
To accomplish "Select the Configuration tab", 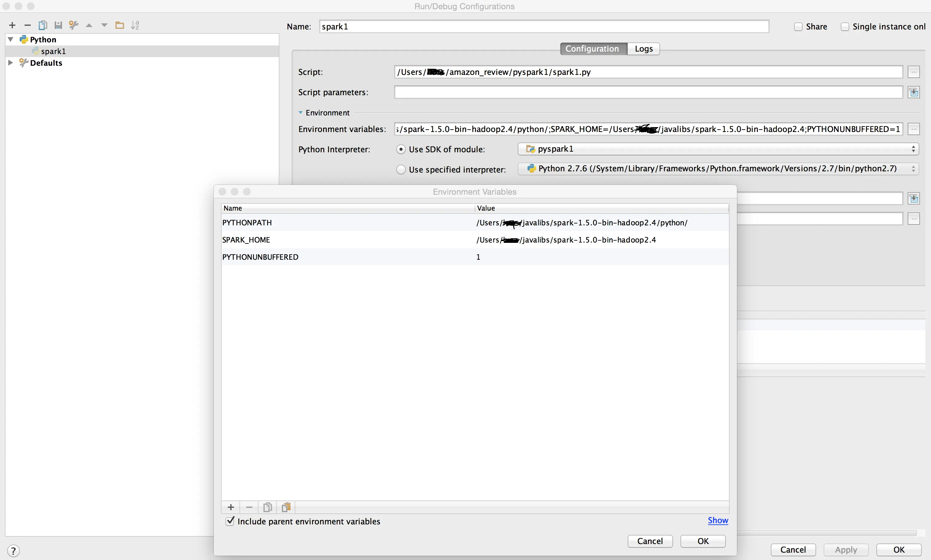I will [592, 49].
